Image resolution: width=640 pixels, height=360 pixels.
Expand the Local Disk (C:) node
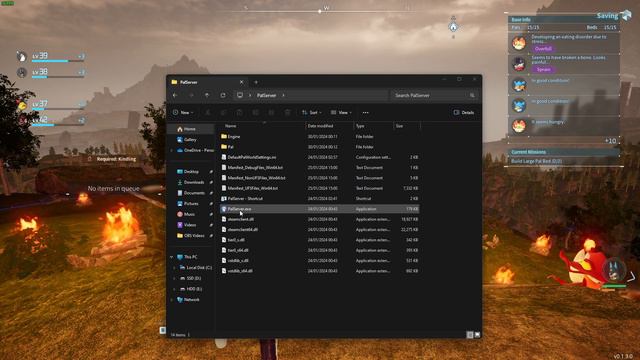175,267
